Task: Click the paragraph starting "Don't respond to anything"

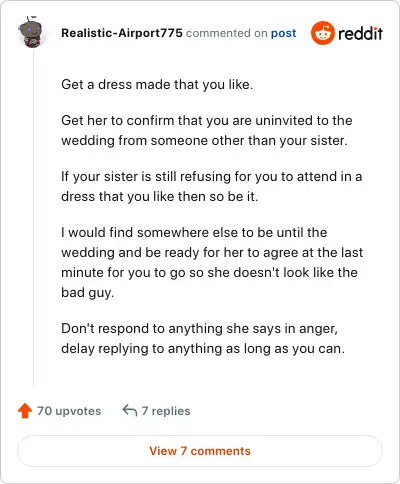Action: [x=203, y=338]
